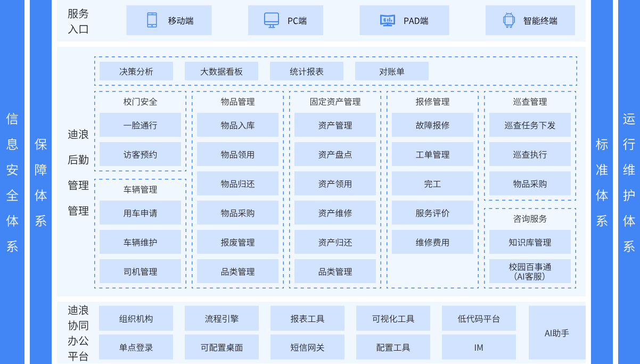Click 校园百事通 (AI客服) block
Image resolution: width=640 pixels, height=364 pixels.
[530, 271]
